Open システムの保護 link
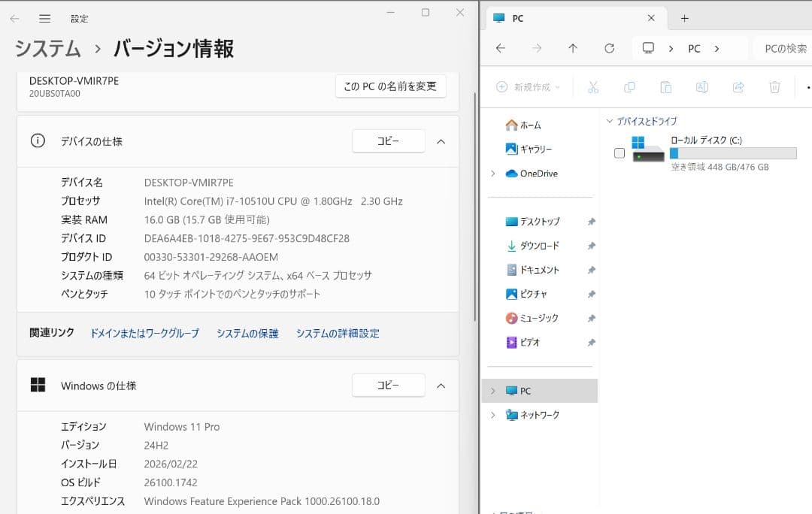This screenshot has height=514, width=812. point(247,334)
